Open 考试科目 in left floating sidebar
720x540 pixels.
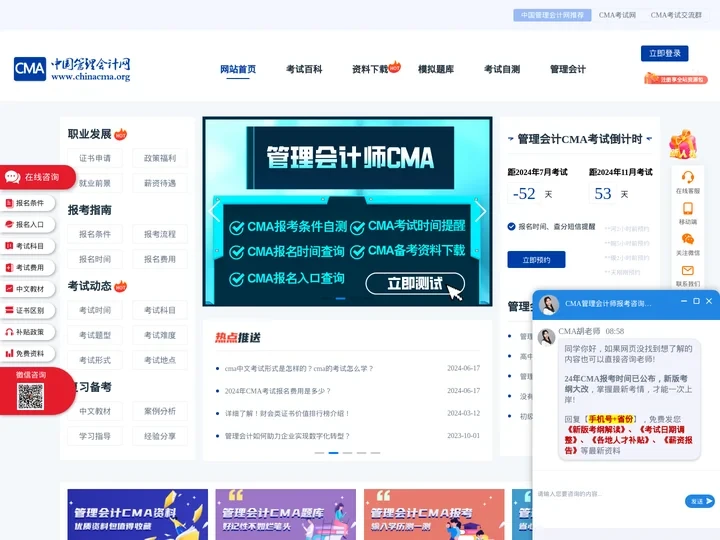pos(27,246)
